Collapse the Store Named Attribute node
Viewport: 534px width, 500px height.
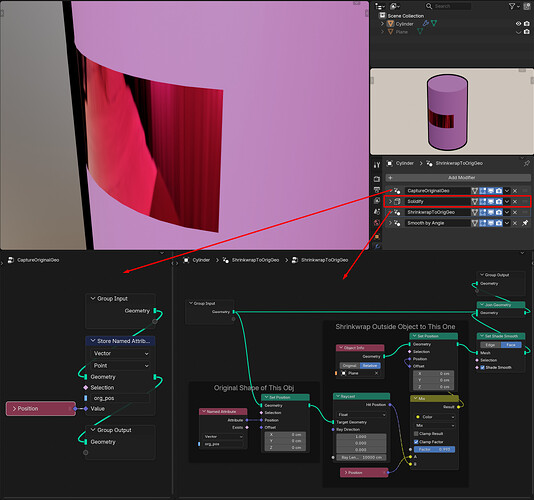[93, 341]
